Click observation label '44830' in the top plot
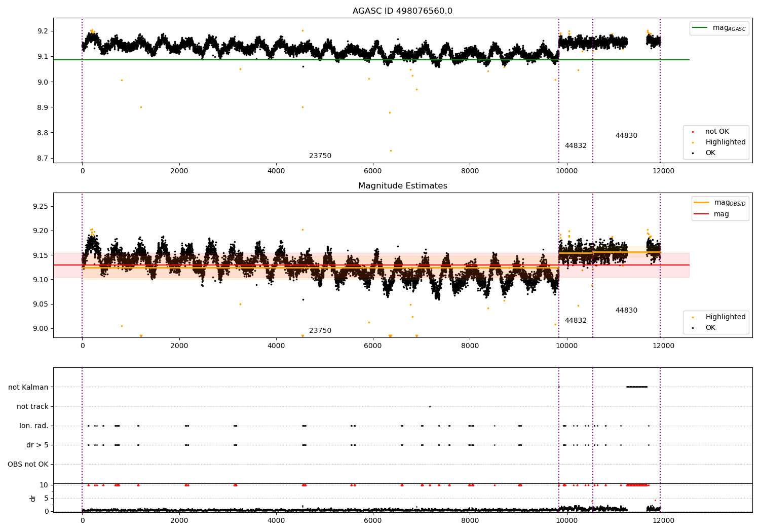The width and height of the screenshot is (760, 532). (626, 136)
